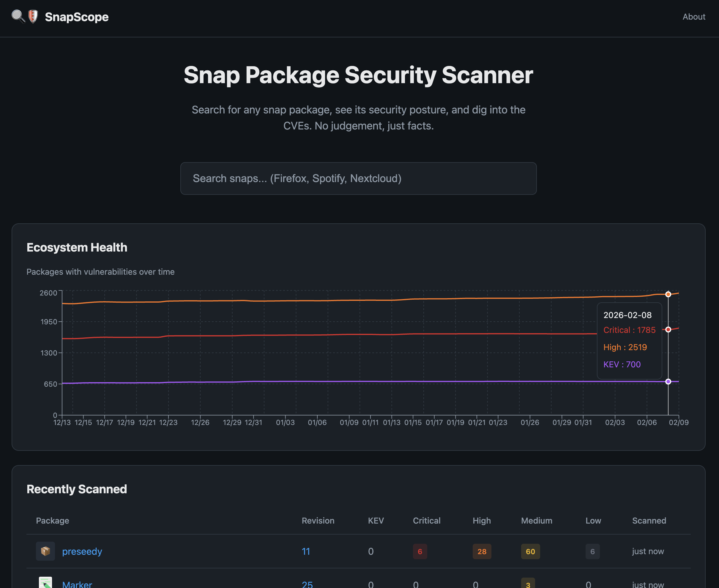This screenshot has width=719, height=588.
Task: Click the Marker package icon
Action: tap(45, 583)
